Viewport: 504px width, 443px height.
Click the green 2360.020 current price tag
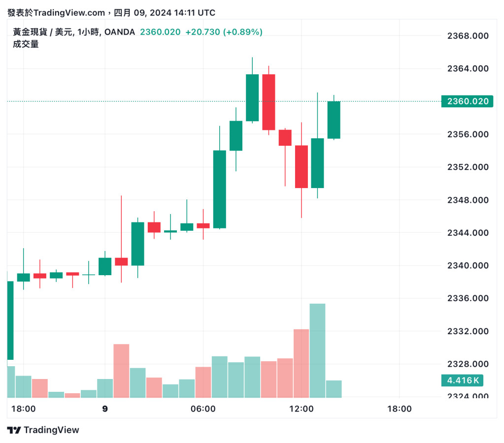click(x=467, y=101)
